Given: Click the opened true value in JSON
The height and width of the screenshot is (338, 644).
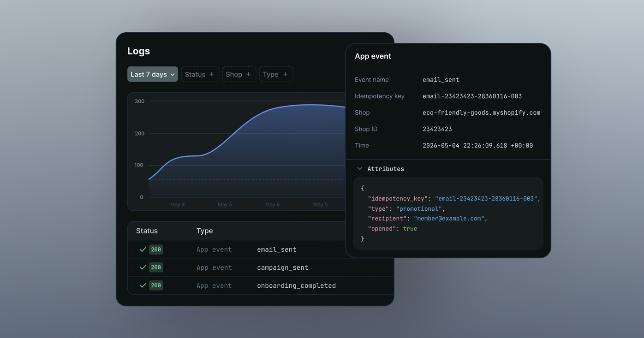Looking at the screenshot, I should pyautogui.click(x=410, y=229).
